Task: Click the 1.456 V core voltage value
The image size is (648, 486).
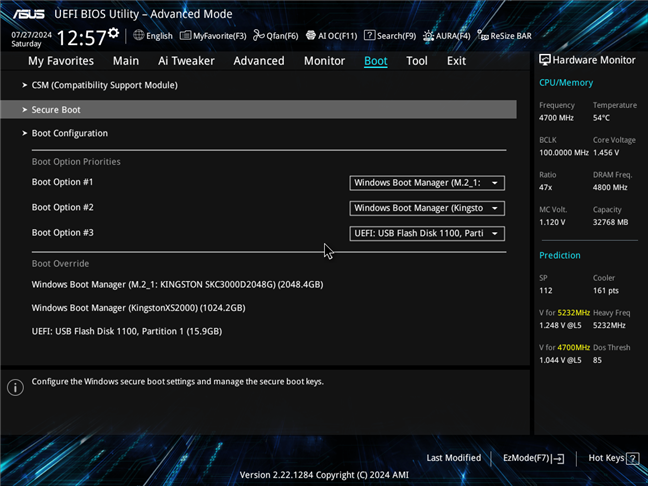Action: pos(606,152)
